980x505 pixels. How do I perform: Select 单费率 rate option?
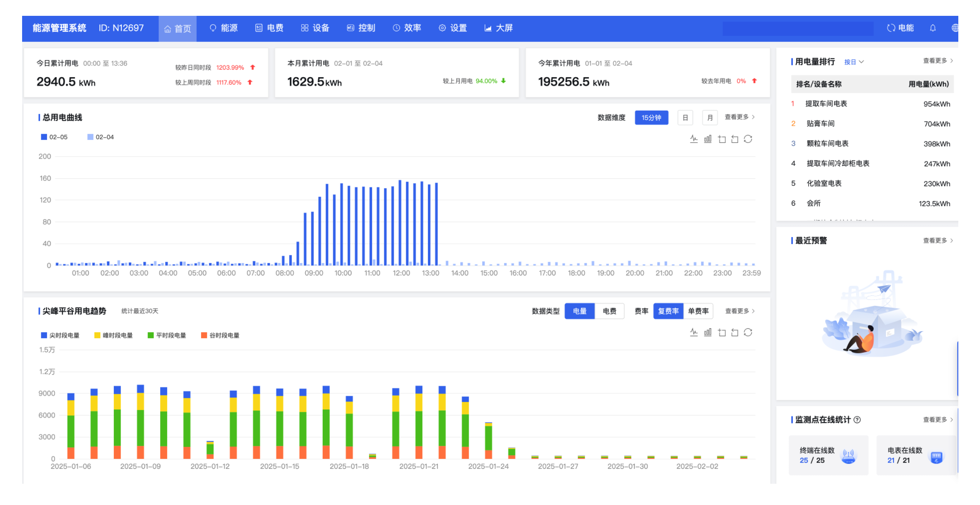point(698,311)
